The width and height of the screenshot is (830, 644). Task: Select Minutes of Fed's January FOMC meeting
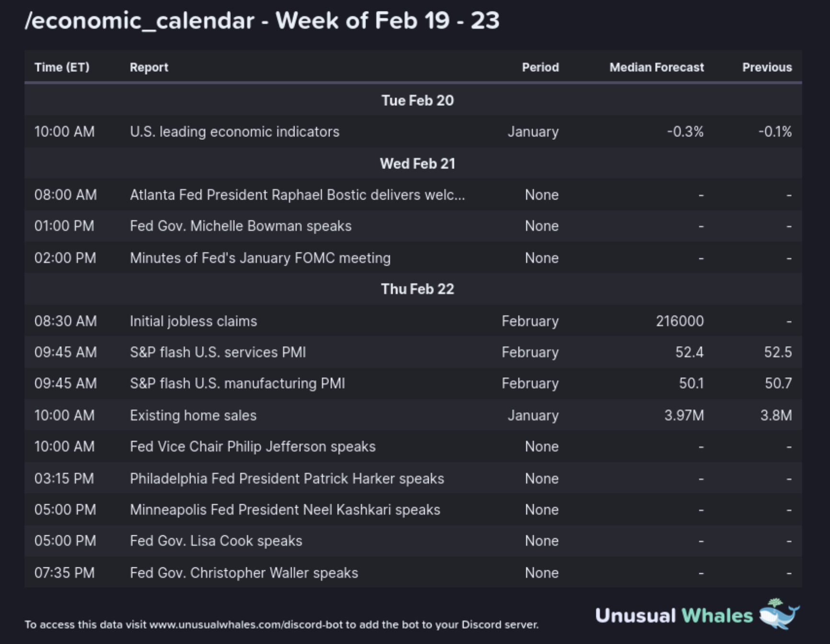point(260,258)
